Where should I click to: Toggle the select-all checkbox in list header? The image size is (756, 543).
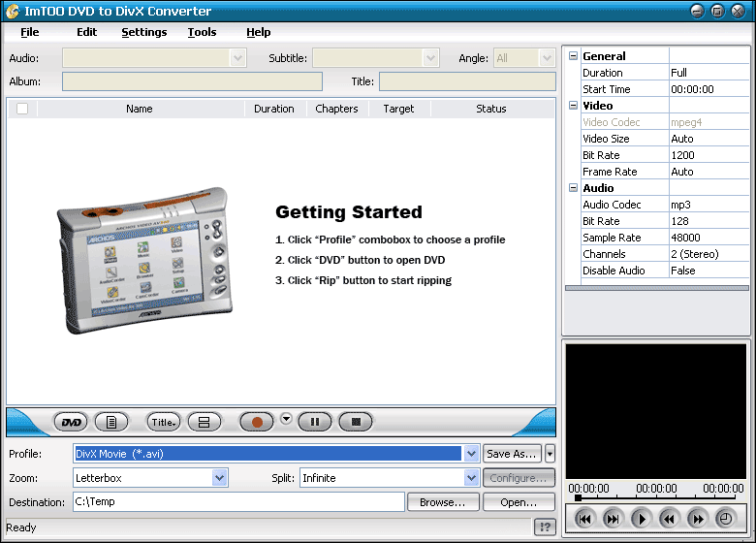(x=22, y=109)
